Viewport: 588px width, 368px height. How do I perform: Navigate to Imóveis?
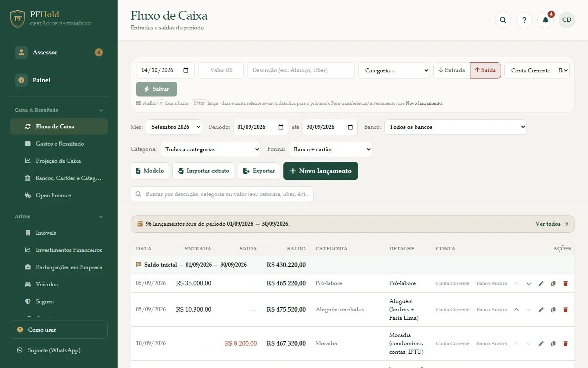59,233
